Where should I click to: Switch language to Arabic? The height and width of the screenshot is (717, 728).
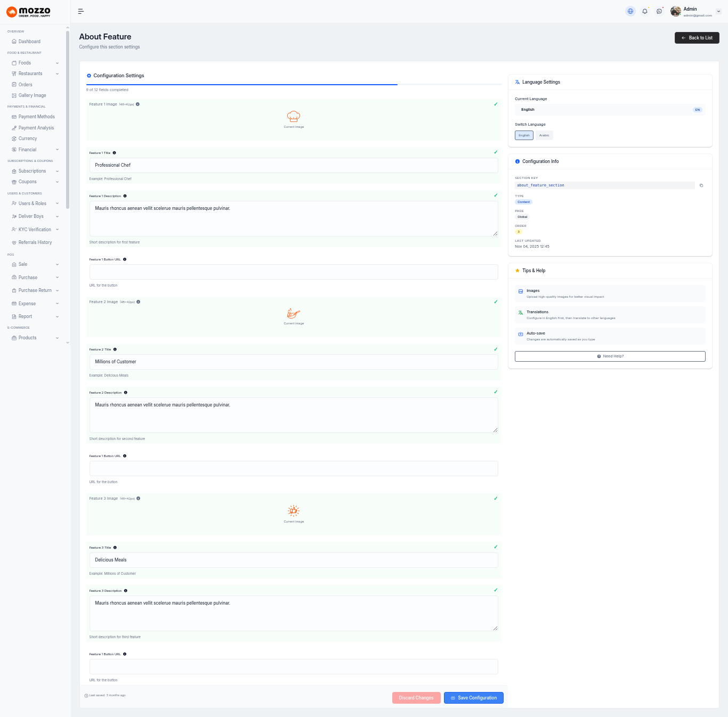[544, 135]
